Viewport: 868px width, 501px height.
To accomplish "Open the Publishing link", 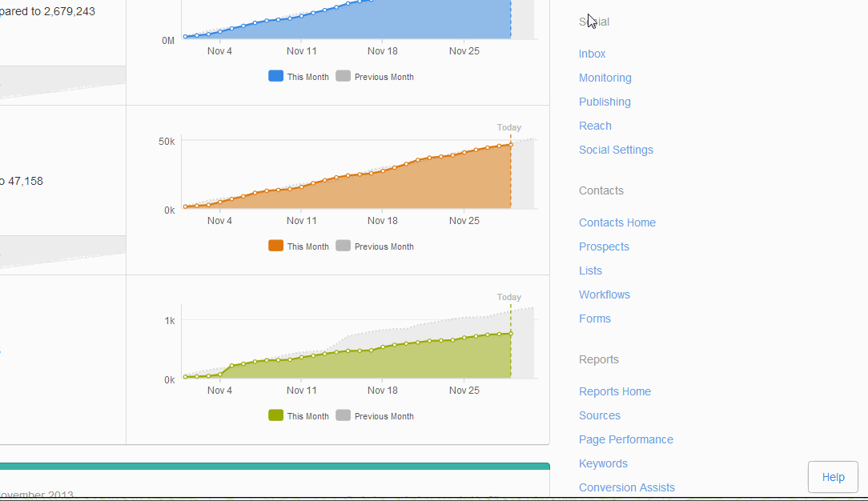I will tap(605, 102).
